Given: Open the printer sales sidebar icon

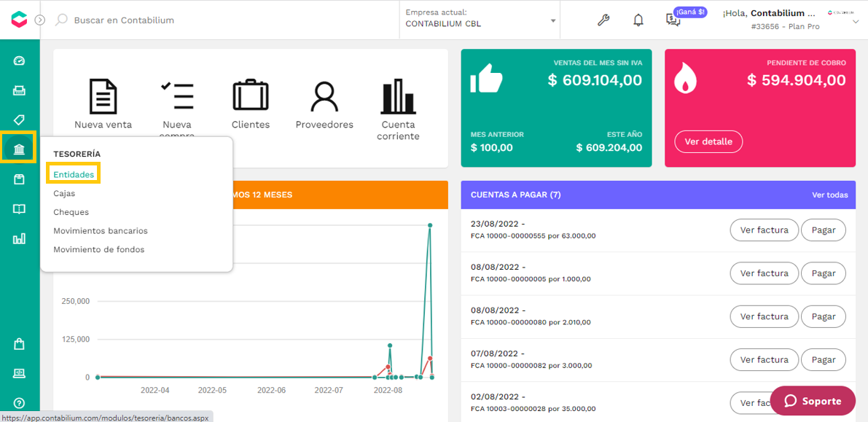Looking at the screenshot, I should (x=20, y=91).
